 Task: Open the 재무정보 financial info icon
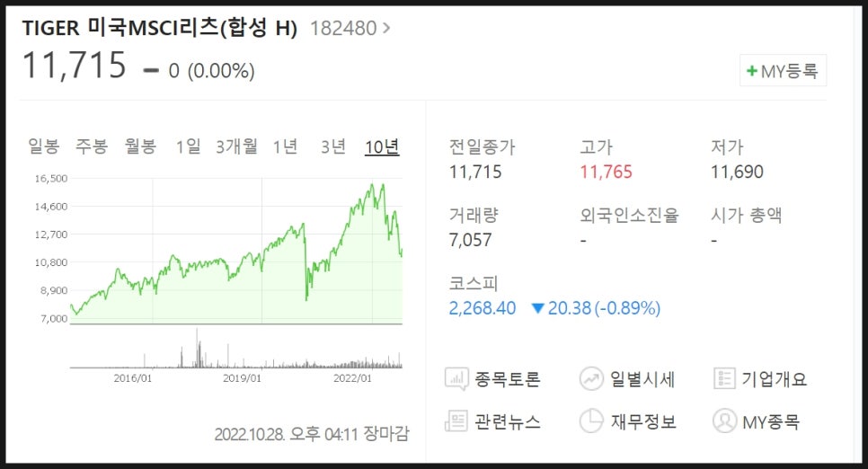[x=591, y=421]
